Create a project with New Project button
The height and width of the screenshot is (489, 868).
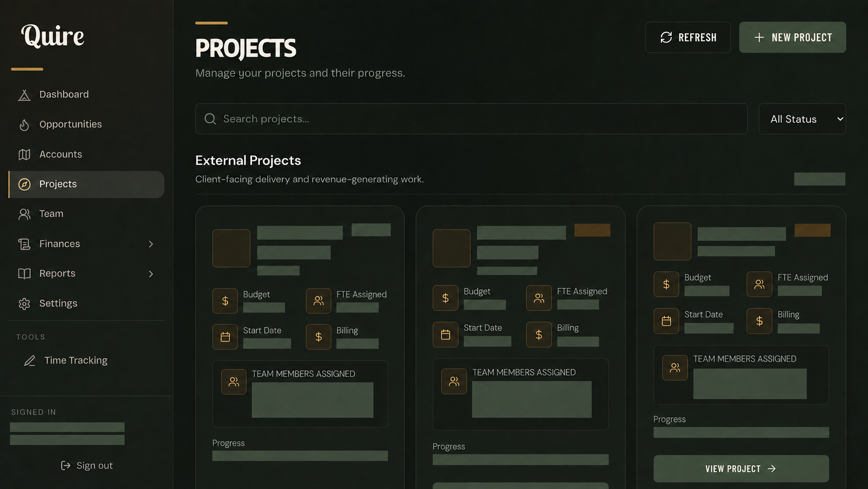(793, 37)
